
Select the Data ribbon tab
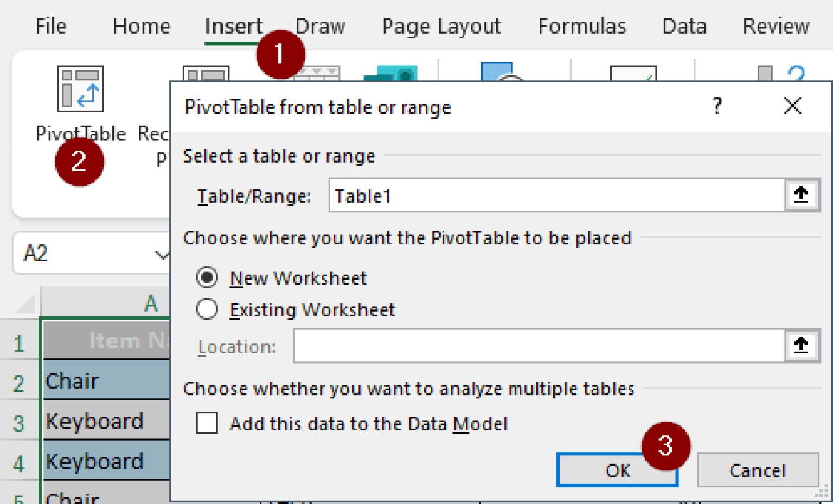[683, 25]
